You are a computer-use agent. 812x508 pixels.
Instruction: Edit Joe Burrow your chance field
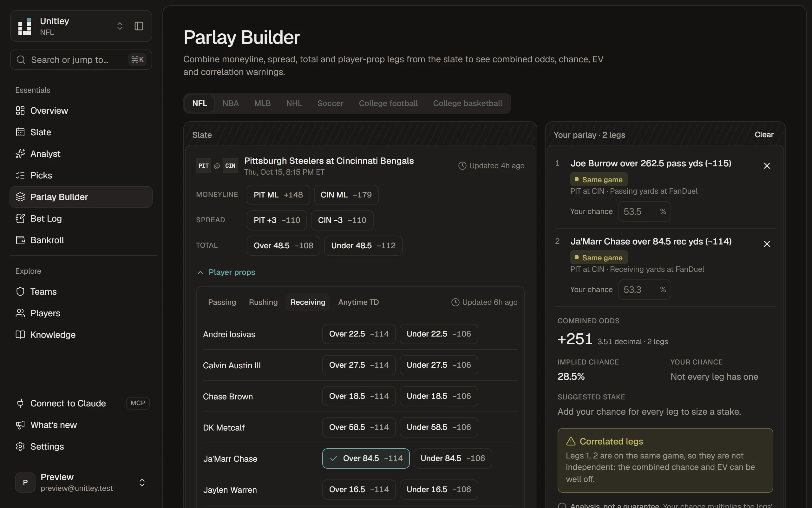point(644,212)
